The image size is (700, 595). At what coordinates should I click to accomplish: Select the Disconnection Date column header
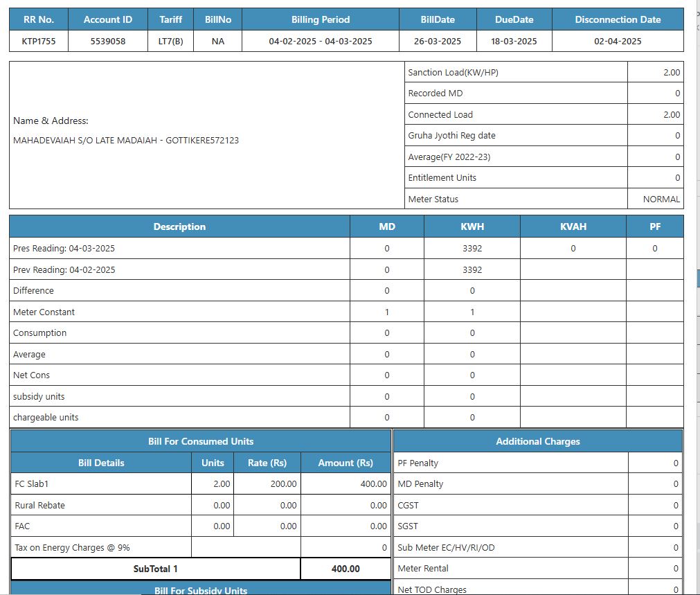point(618,19)
